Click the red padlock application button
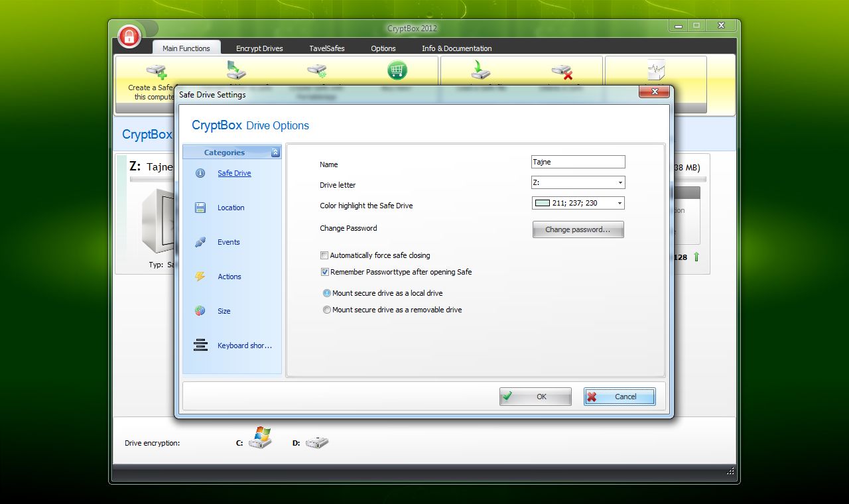849x504 pixels. tap(130, 35)
